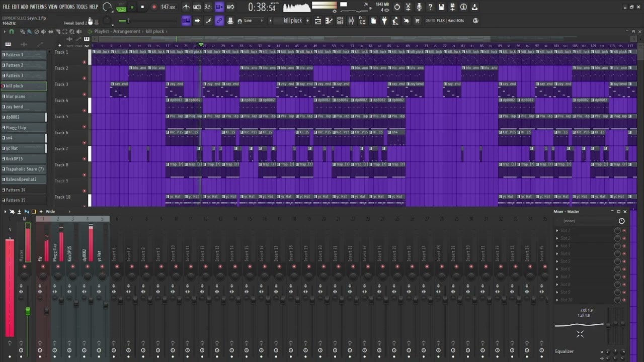Open the Channel rack view button

[x=340, y=21]
